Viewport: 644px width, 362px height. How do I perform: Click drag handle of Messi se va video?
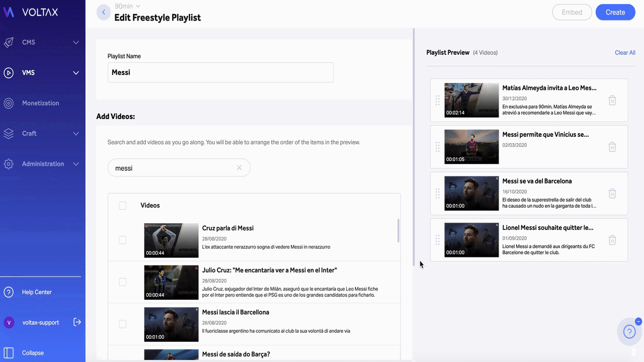pyautogui.click(x=438, y=194)
